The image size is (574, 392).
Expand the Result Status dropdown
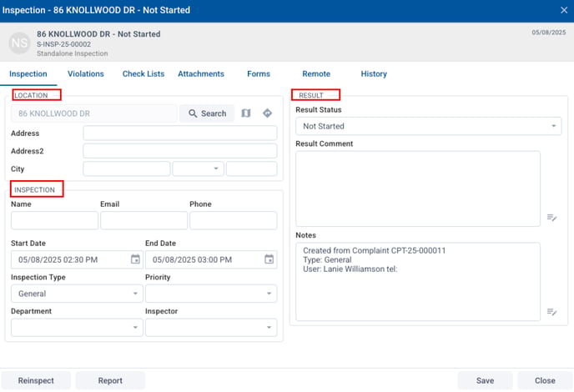(x=428, y=126)
